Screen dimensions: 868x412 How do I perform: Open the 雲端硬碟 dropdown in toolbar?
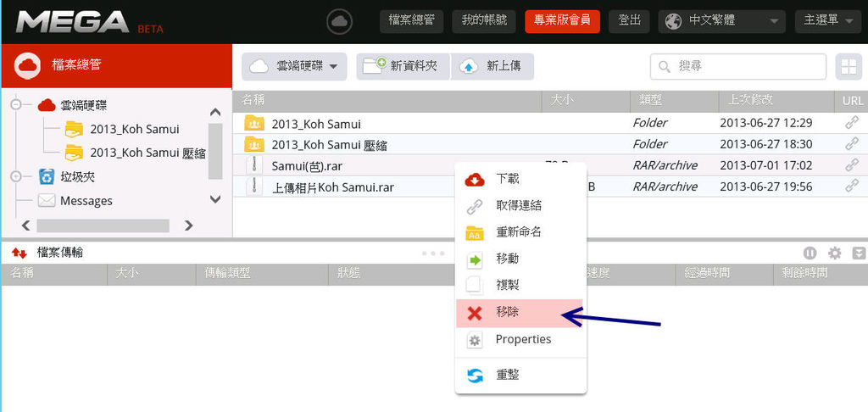point(294,66)
